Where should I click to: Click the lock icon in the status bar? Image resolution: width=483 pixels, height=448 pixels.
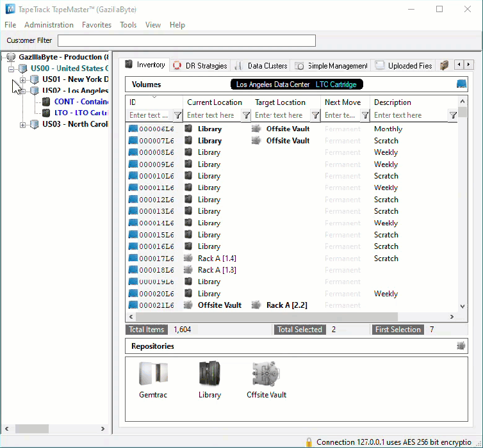pos(309,442)
